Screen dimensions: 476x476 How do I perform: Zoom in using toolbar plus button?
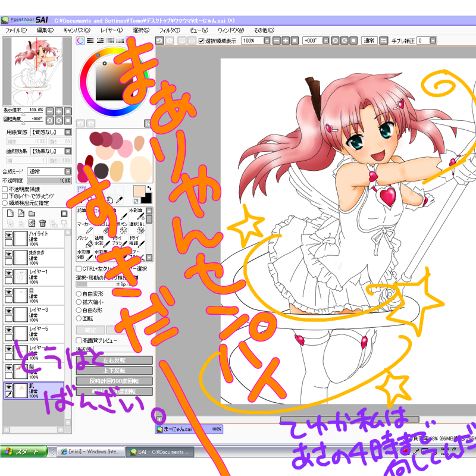[286, 40]
